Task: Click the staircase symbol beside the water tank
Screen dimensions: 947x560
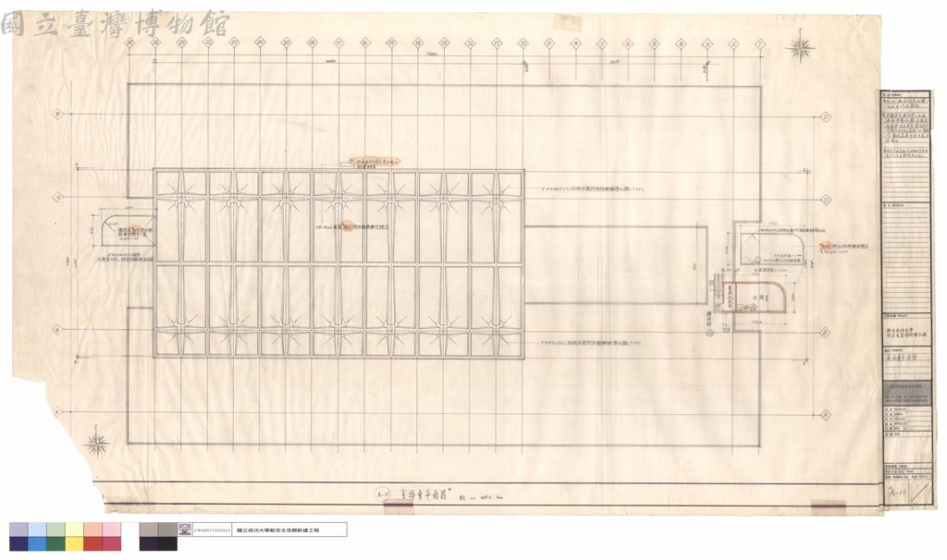Action: pyautogui.click(x=719, y=291)
